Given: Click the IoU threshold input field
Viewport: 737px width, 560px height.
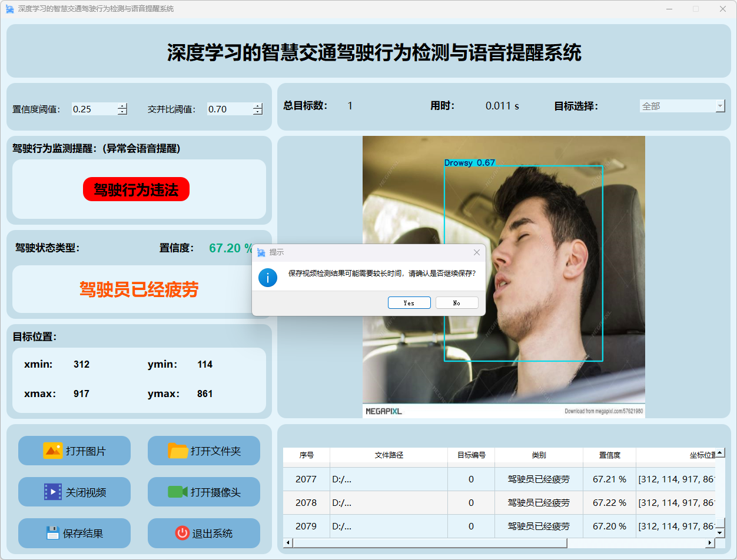Looking at the screenshot, I should click(x=230, y=109).
